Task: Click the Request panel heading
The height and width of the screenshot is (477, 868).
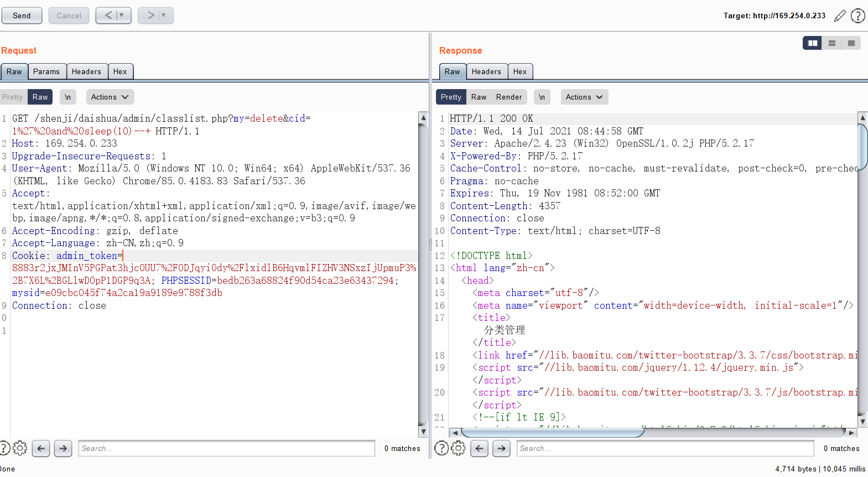Action: [x=19, y=50]
